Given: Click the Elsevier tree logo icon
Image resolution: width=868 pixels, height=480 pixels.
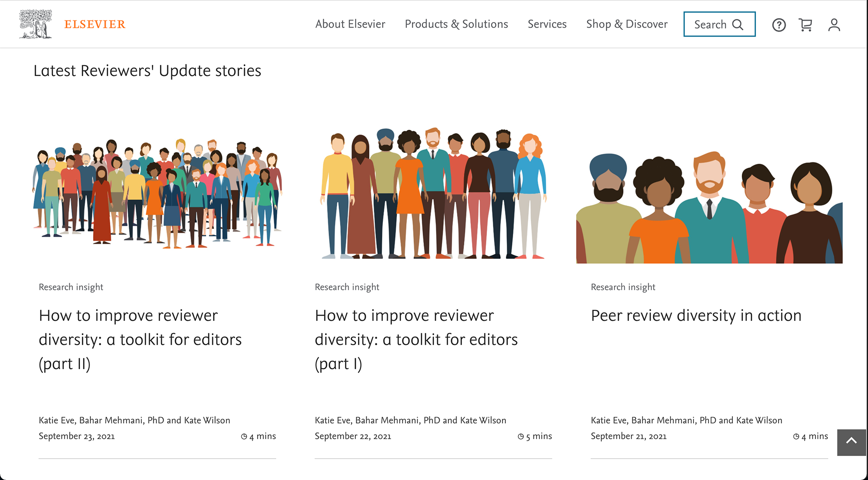Looking at the screenshot, I should click(35, 24).
